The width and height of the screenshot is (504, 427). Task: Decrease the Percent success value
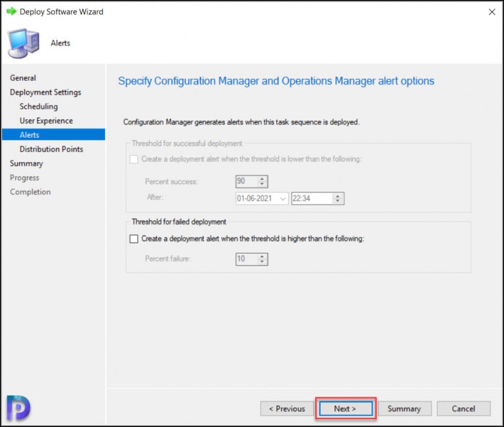pos(262,184)
